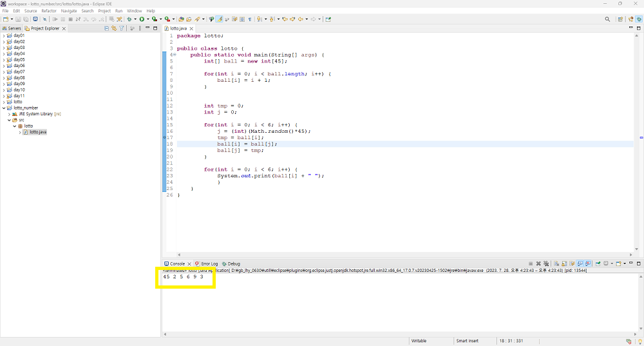
Task: Switch to the Error Log tab
Action: click(x=207, y=264)
